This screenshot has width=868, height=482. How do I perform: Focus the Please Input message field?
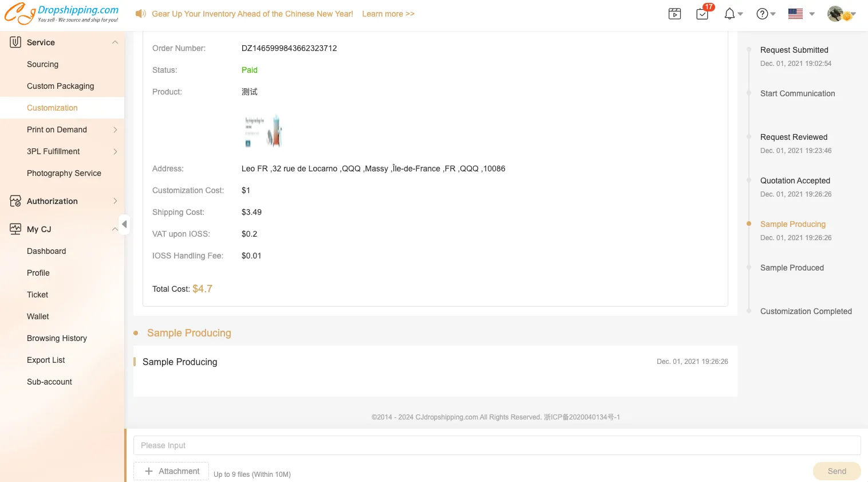(496, 445)
